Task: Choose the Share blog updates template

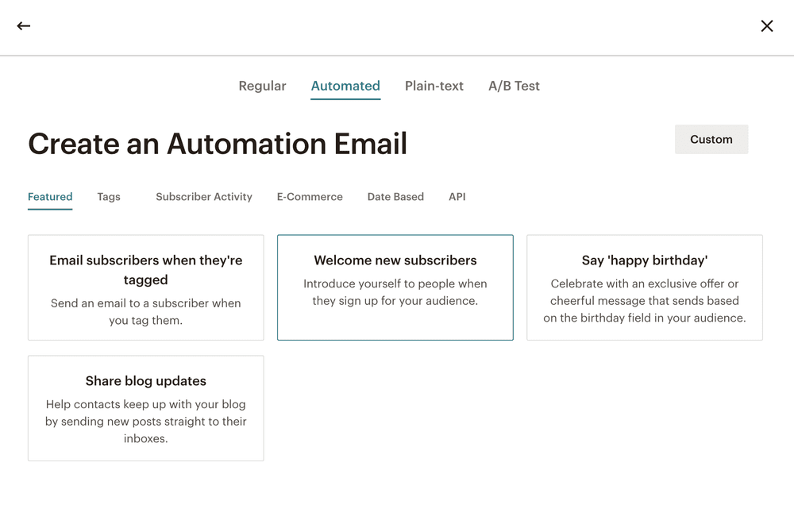Action: point(145,407)
